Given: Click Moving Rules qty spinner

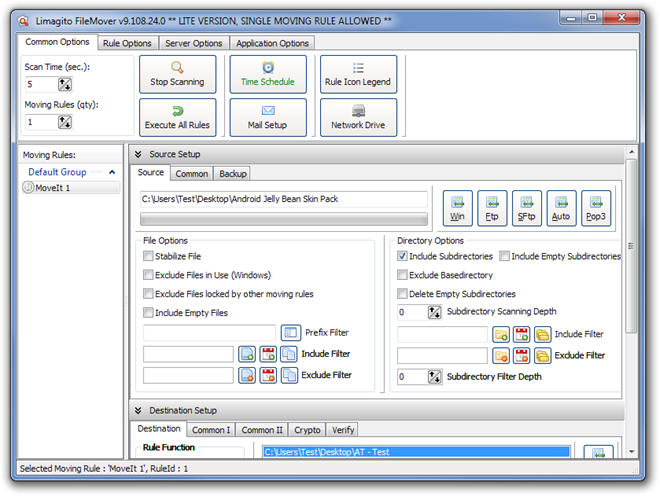Looking at the screenshot, I should (65, 123).
